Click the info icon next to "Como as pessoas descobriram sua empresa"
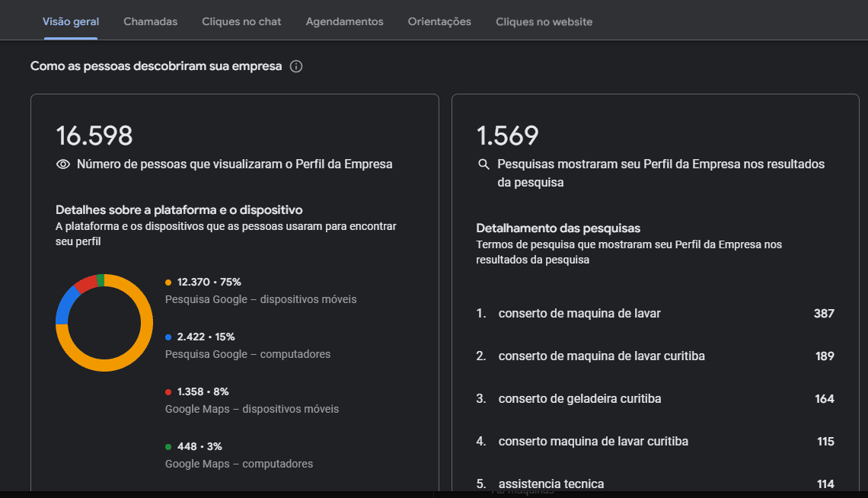The height and width of the screenshot is (498, 868). [296, 66]
